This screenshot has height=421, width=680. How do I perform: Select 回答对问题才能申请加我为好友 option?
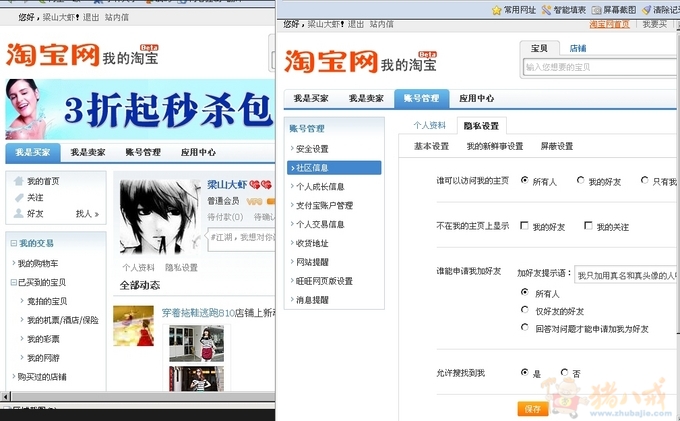pyautogui.click(x=525, y=327)
